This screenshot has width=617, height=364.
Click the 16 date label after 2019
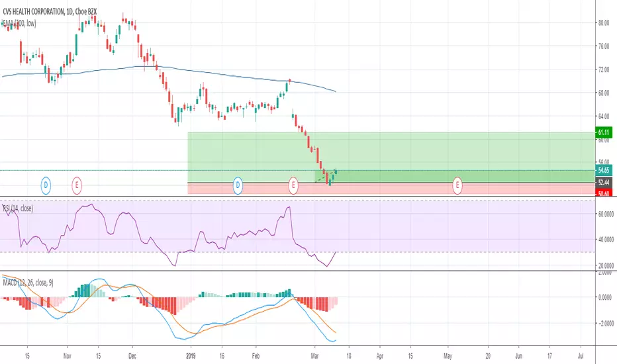(x=222, y=356)
